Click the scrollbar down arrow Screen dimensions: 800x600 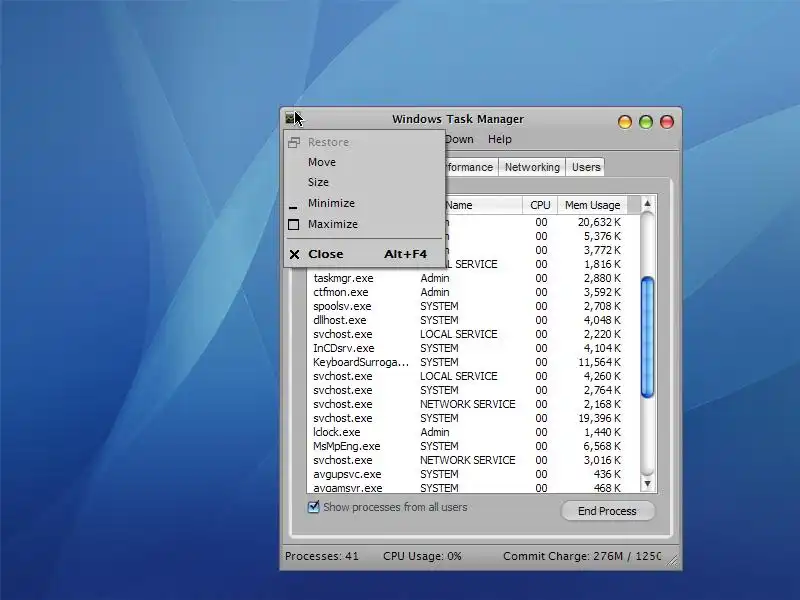click(x=647, y=484)
